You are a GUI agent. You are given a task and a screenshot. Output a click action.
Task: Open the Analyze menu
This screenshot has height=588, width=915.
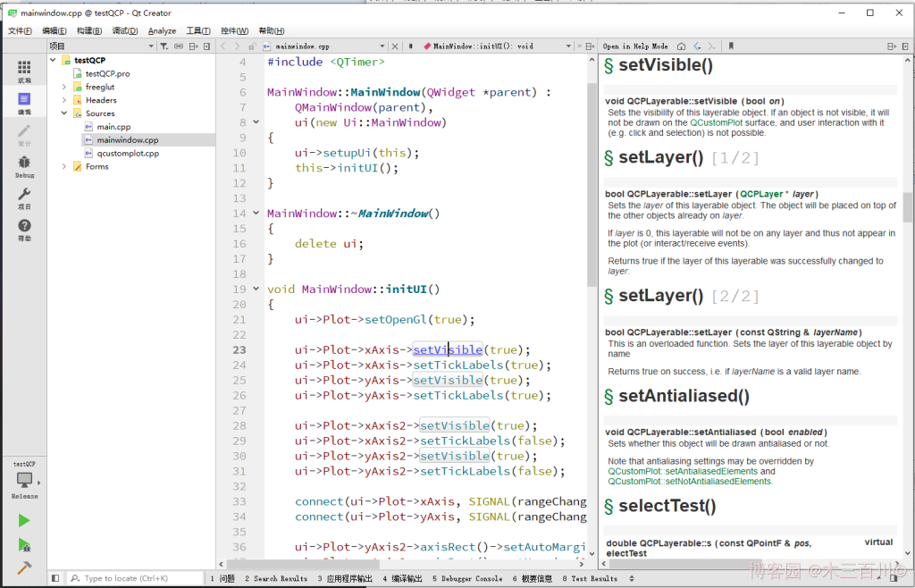click(x=162, y=30)
